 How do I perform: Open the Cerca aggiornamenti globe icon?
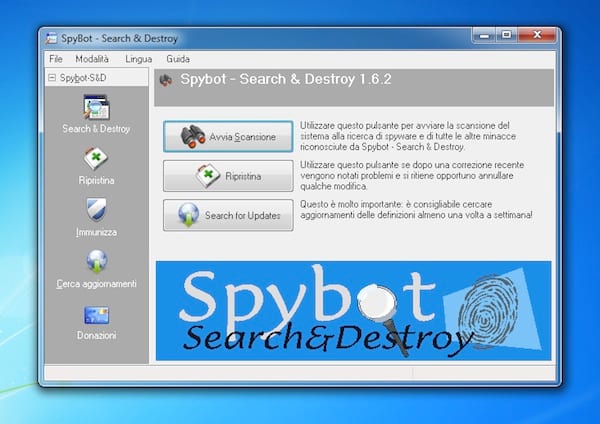96,261
